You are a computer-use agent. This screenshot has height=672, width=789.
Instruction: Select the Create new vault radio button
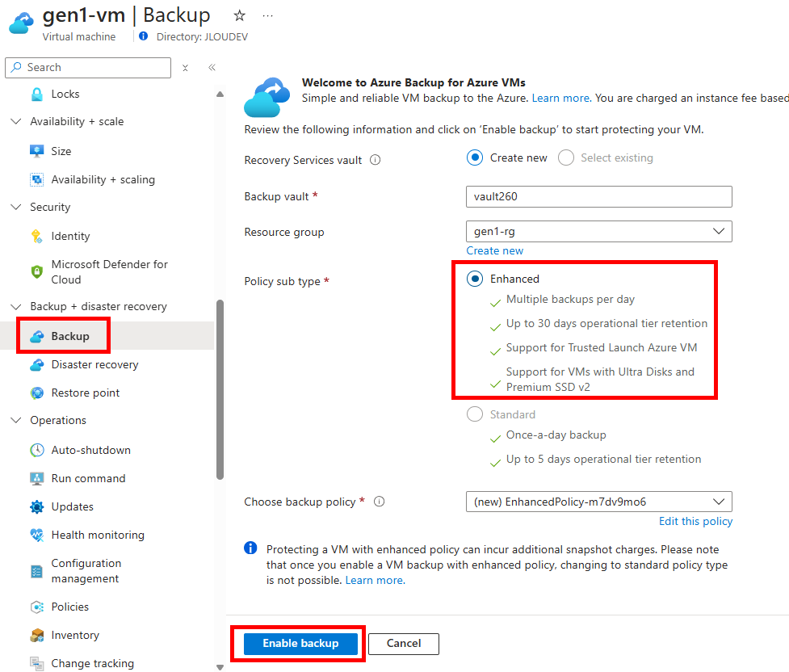tap(475, 157)
